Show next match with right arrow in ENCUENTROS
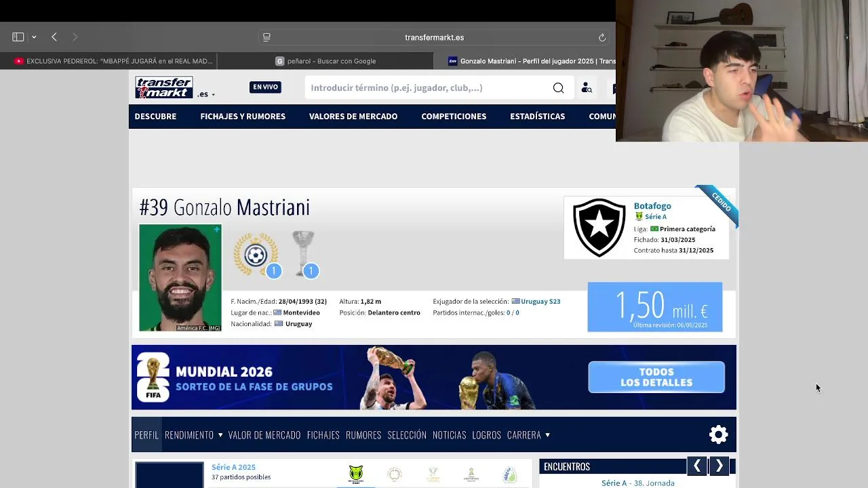The image size is (868, 488). (x=719, y=466)
